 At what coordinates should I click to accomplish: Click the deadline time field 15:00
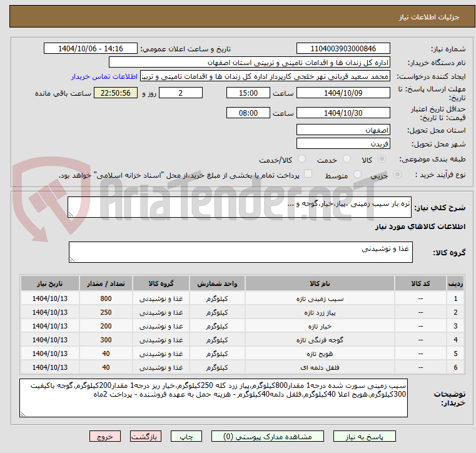click(248, 93)
